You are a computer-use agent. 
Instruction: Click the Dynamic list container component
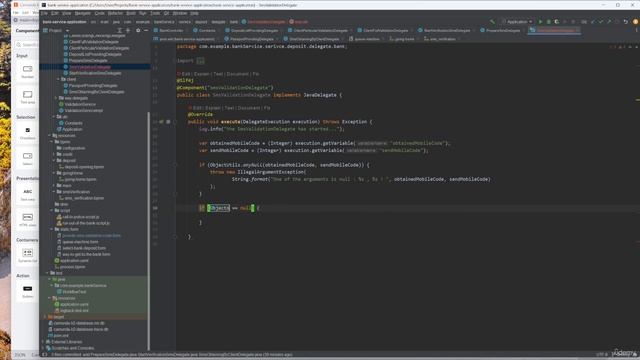[x=27, y=256]
